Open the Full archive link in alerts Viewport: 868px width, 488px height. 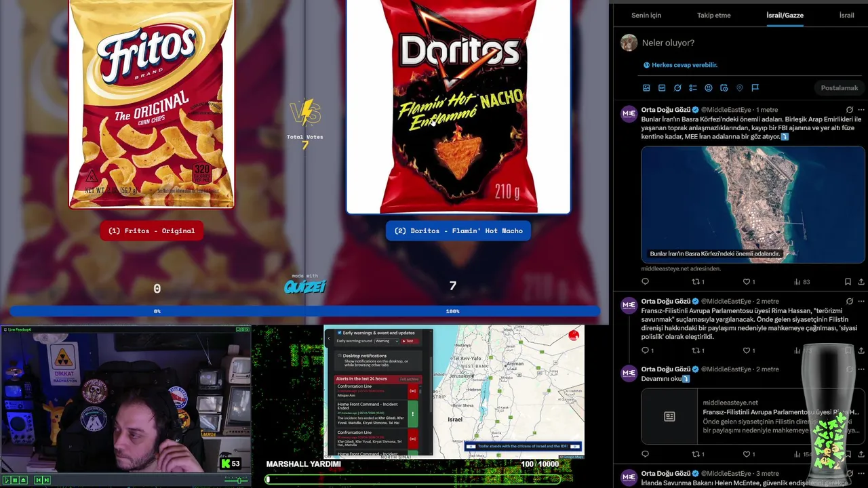(409, 379)
